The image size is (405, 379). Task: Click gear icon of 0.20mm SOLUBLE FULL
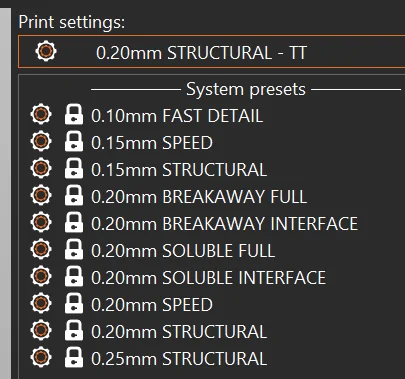tap(41, 249)
